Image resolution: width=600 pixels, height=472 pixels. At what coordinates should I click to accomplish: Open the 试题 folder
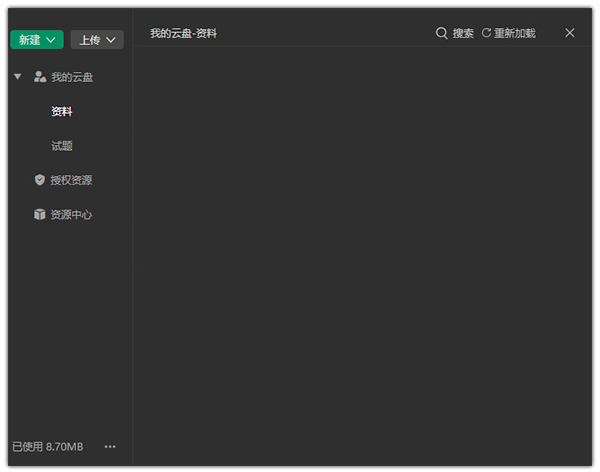point(62,146)
